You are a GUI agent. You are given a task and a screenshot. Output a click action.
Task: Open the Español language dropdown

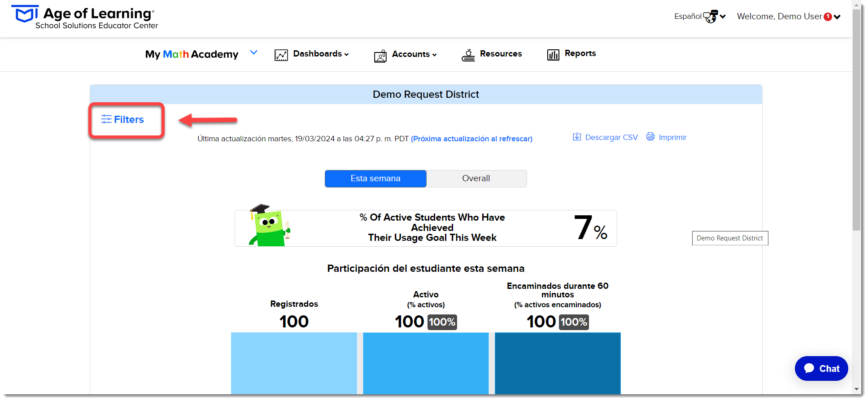699,17
